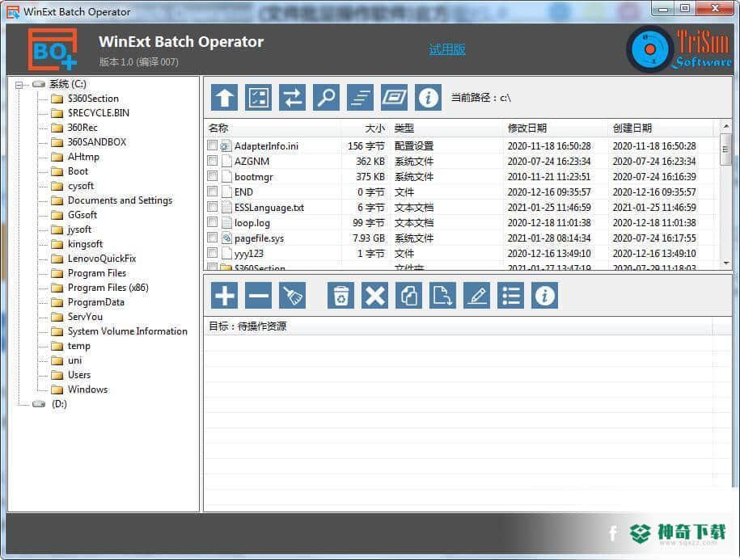Open the search magnifier tool

(x=326, y=98)
